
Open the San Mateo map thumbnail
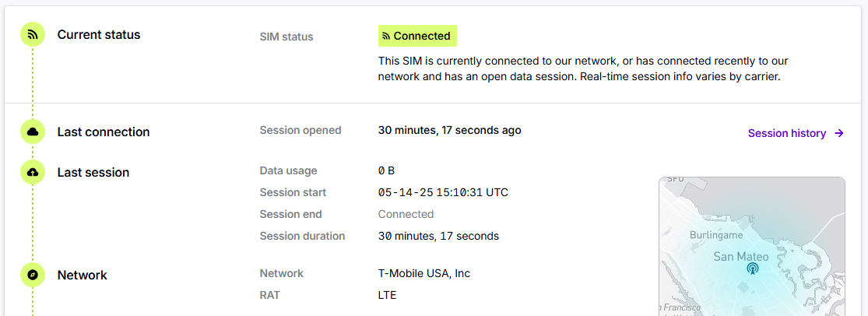(x=752, y=246)
